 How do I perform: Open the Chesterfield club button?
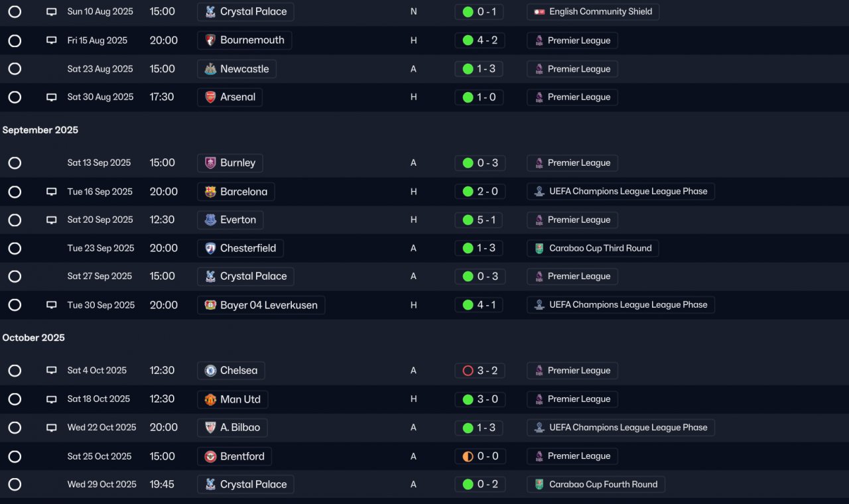coord(240,249)
